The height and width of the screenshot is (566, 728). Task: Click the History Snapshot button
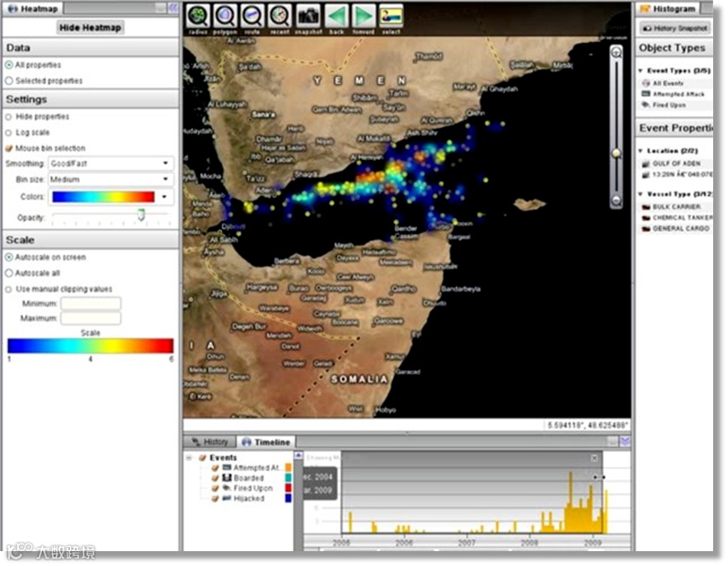(x=674, y=28)
